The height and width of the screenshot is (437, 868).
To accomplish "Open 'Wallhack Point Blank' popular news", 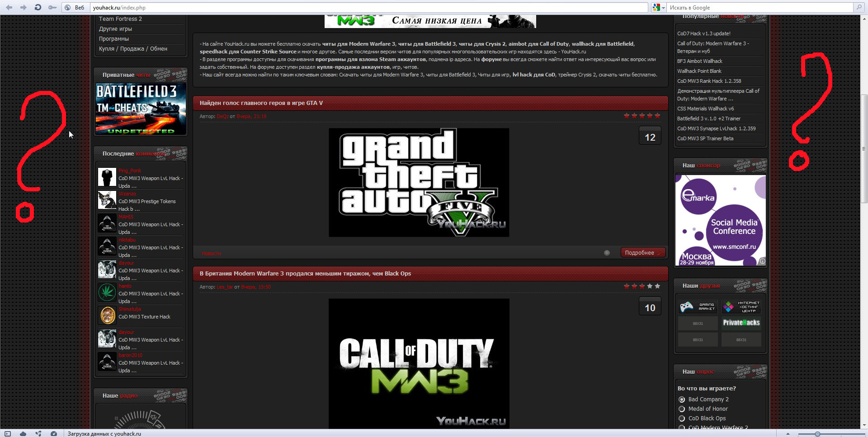I will click(699, 71).
